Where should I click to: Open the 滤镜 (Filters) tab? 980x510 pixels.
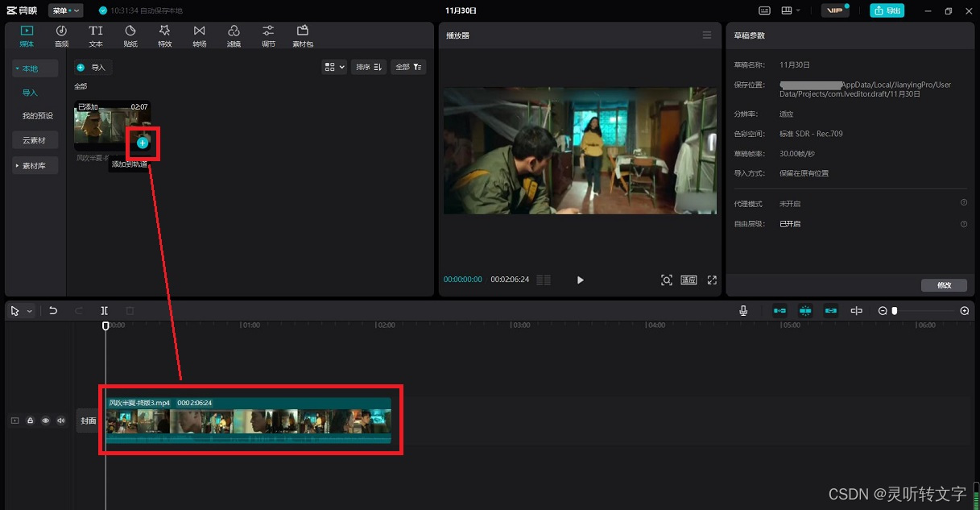(234, 36)
